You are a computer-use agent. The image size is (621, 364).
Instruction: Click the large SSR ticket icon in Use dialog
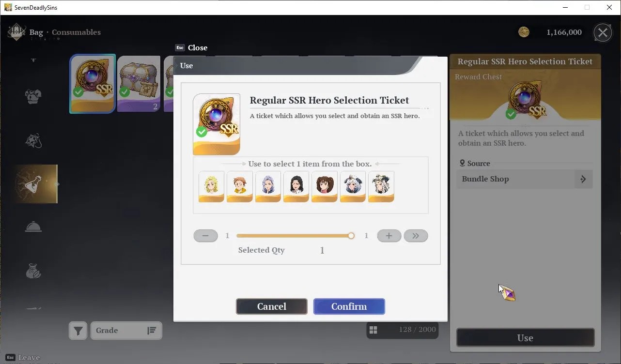217,124
